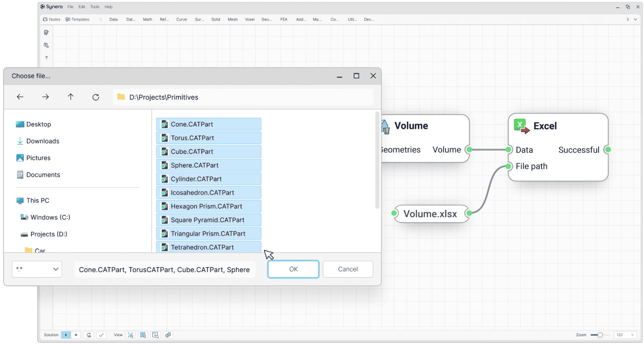
Task: Open the Tools menu
Action: 95,7
